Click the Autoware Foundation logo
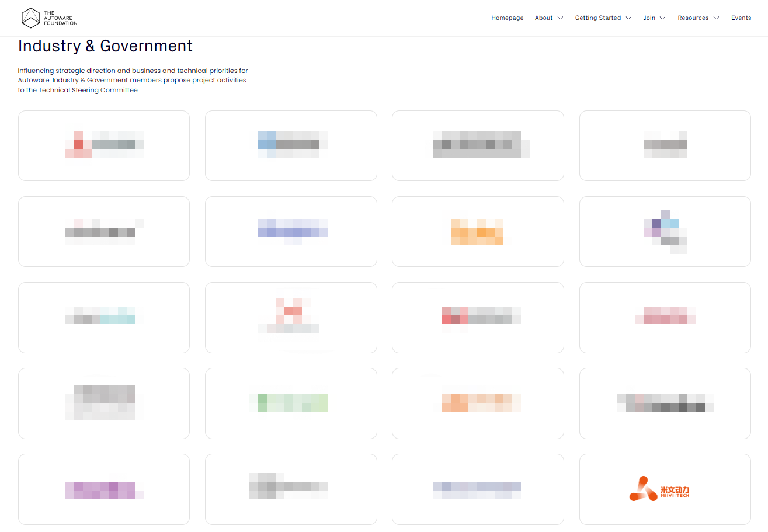The height and width of the screenshot is (532, 768). [x=49, y=18]
